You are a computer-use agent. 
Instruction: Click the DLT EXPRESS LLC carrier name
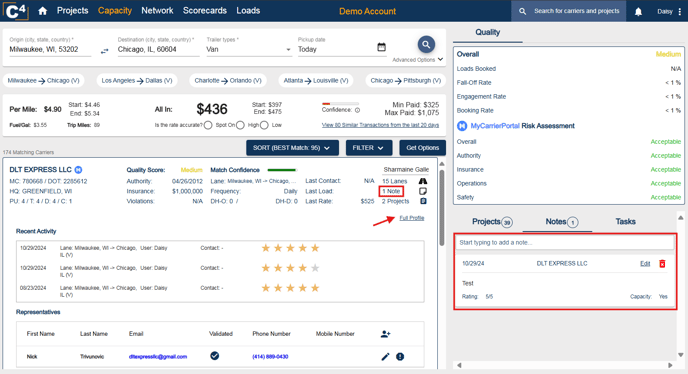coord(40,170)
